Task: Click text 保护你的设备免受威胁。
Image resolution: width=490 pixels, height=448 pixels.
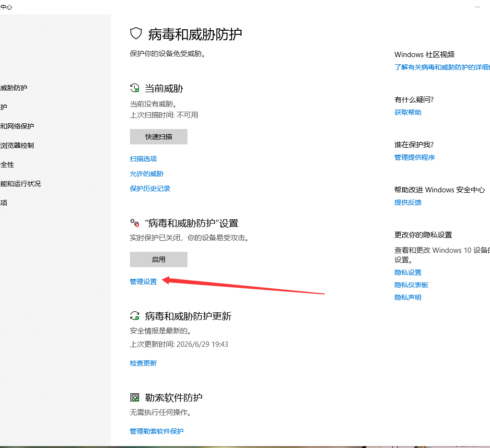Action: pyautogui.click(x=169, y=54)
